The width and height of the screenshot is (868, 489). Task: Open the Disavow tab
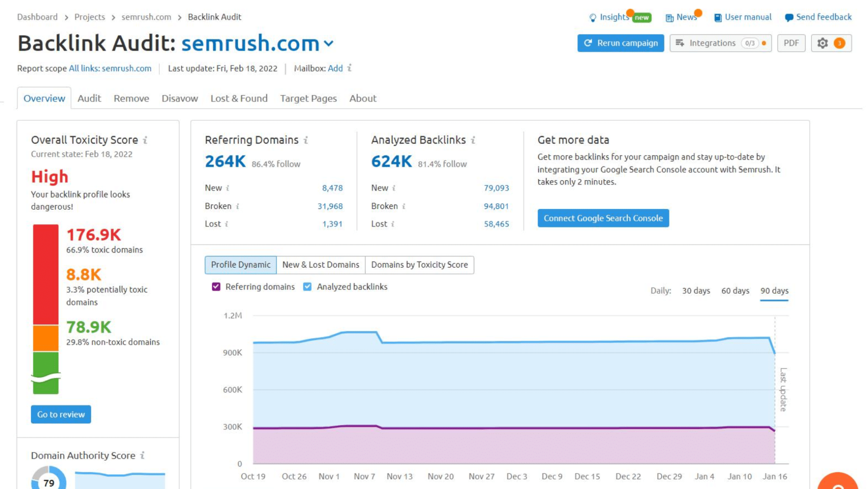(180, 98)
